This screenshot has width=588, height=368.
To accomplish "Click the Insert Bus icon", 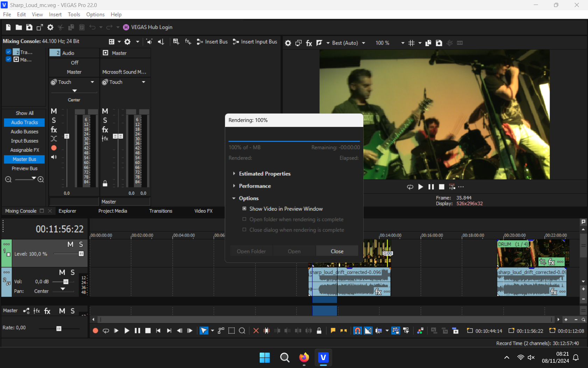I will (x=200, y=42).
